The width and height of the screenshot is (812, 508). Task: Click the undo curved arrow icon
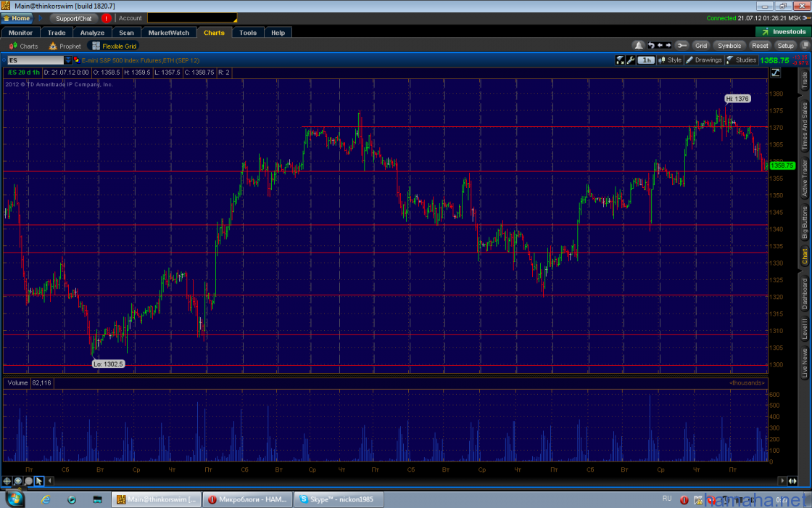pyautogui.click(x=651, y=46)
